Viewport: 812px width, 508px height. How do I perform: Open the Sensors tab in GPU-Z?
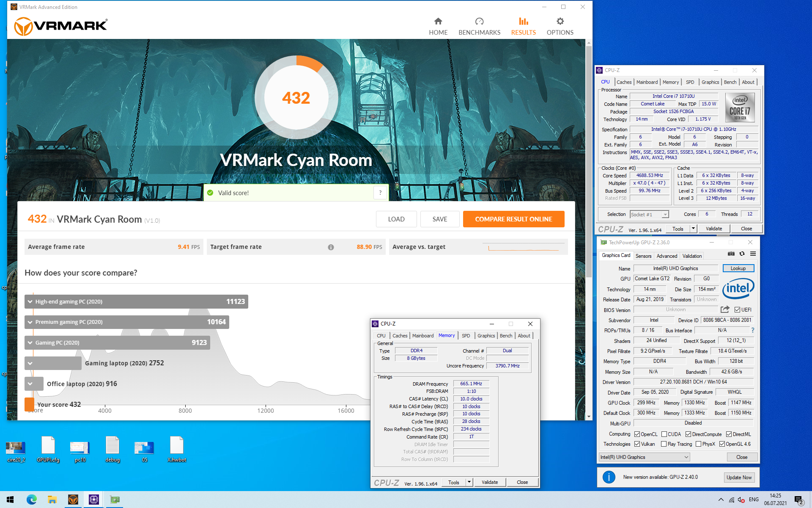point(643,256)
